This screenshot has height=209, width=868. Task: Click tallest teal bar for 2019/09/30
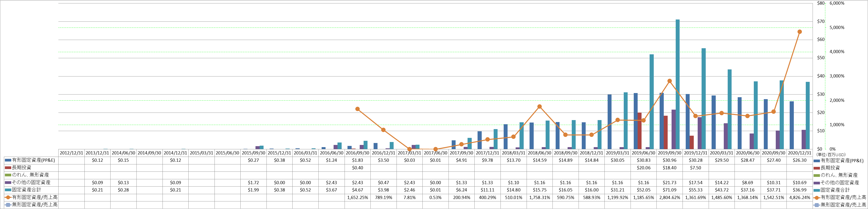(x=678, y=84)
